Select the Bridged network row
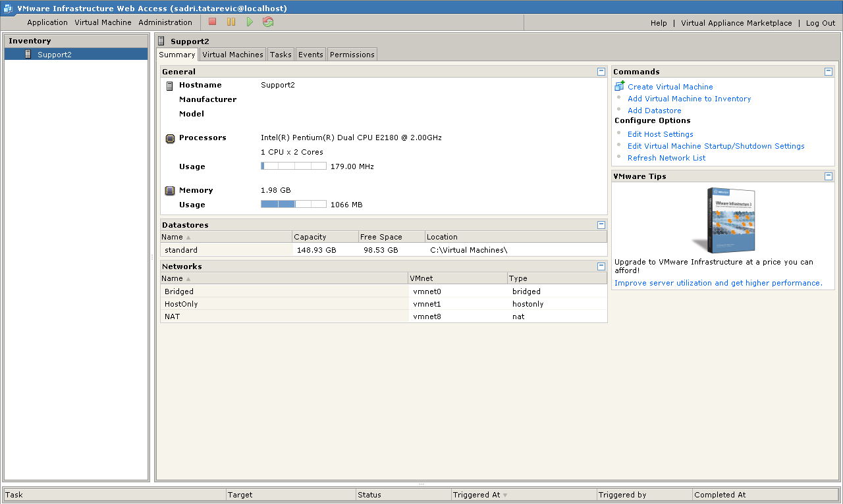The height and width of the screenshot is (504, 843). pyautogui.click(x=383, y=291)
